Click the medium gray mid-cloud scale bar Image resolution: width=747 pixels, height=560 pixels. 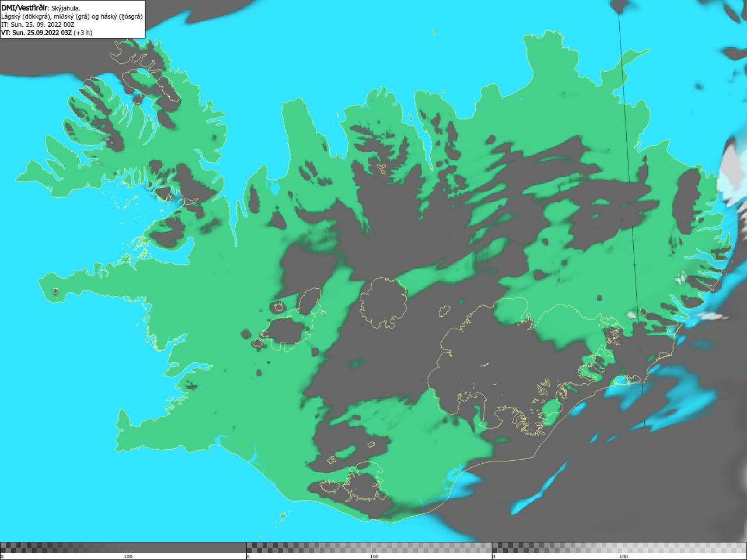click(369, 548)
